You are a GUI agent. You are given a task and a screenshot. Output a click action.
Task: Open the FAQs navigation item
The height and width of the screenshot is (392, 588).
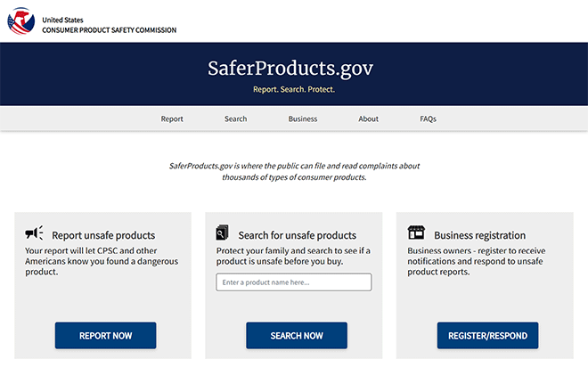pyautogui.click(x=429, y=118)
